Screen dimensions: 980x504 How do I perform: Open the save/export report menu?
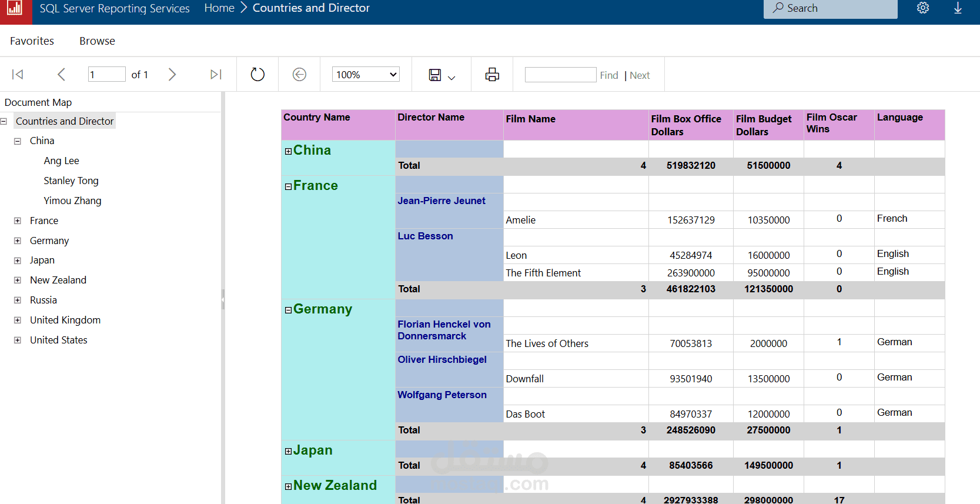[442, 75]
